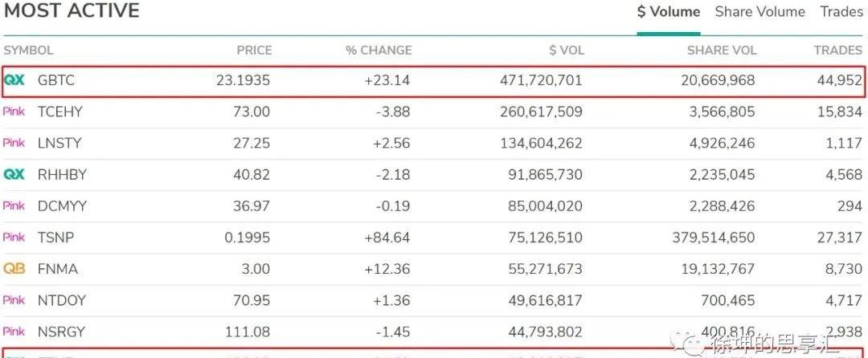Click the QX tier icon beside RHHBY
Viewport: 868px width, 358px height.
click(14, 174)
